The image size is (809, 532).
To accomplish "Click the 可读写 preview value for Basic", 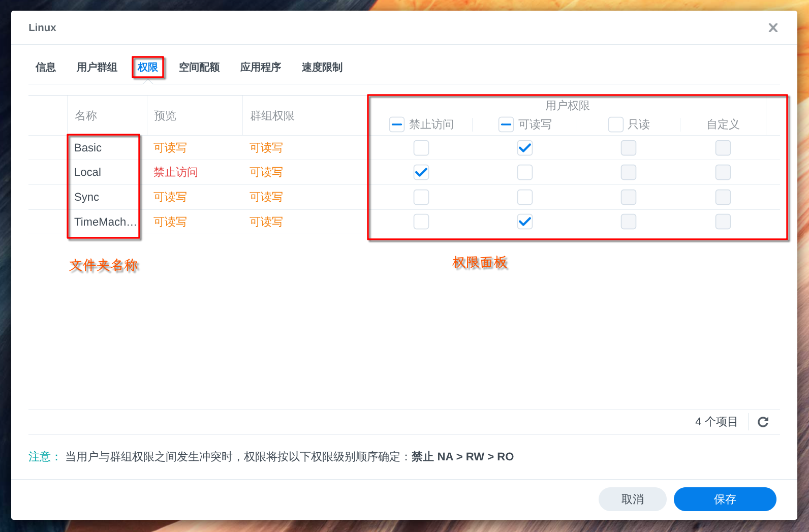I will [170, 148].
